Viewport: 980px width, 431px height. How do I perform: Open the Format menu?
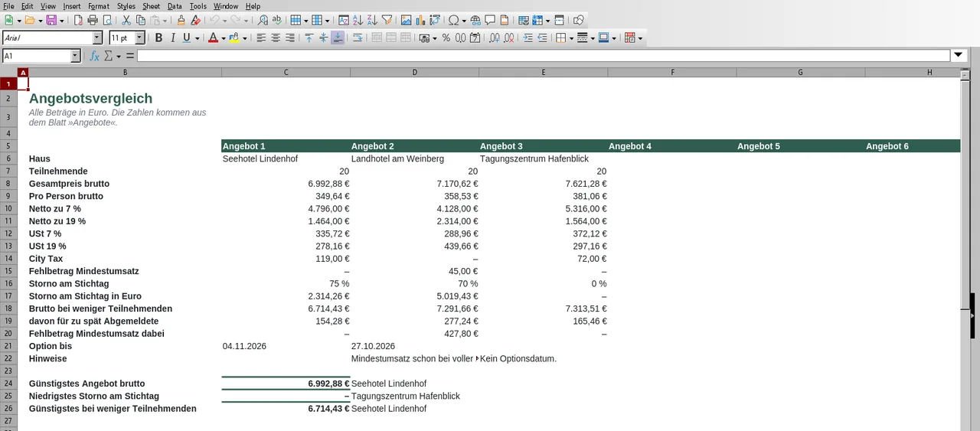pyautogui.click(x=98, y=6)
